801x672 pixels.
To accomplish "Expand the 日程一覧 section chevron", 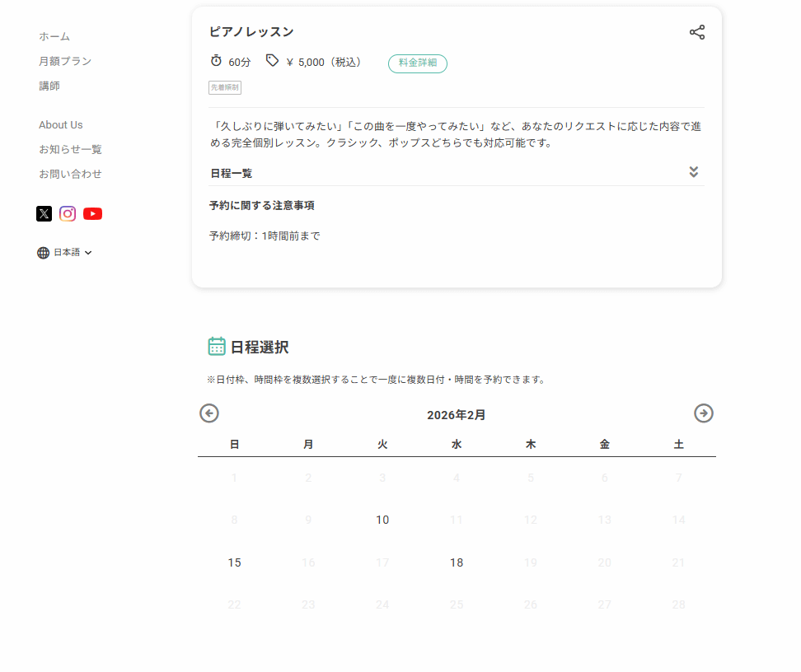I will (x=693, y=171).
